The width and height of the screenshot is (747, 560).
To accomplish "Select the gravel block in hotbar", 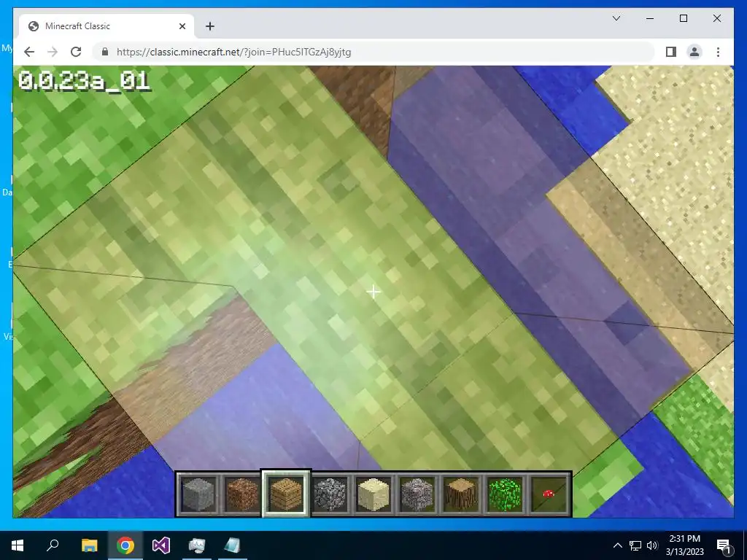I will 417,494.
